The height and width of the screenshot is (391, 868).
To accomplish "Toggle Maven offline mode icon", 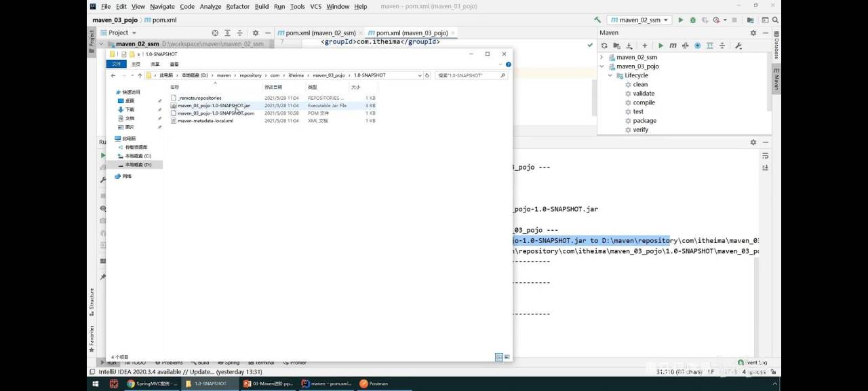I will (685, 45).
